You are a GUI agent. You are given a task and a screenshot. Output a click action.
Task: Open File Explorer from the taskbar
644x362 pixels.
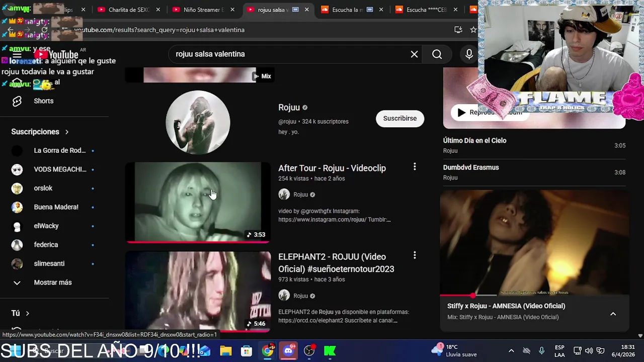225,350
